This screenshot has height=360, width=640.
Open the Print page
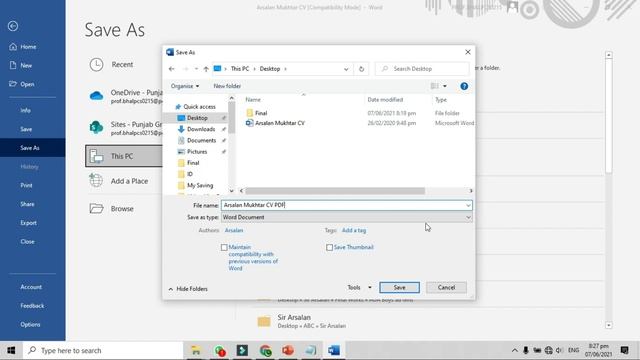(26, 185)
